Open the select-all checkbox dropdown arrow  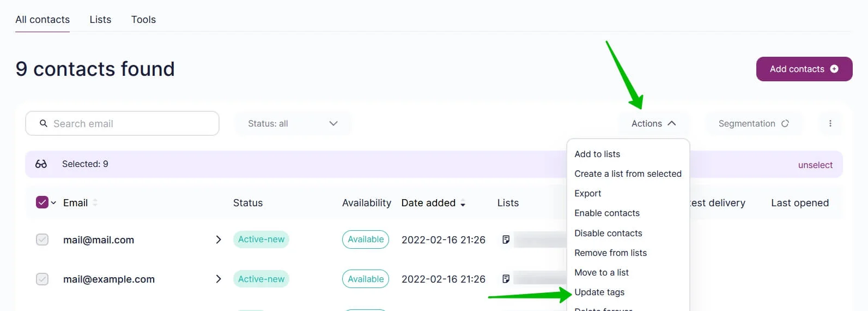[53, 202]
